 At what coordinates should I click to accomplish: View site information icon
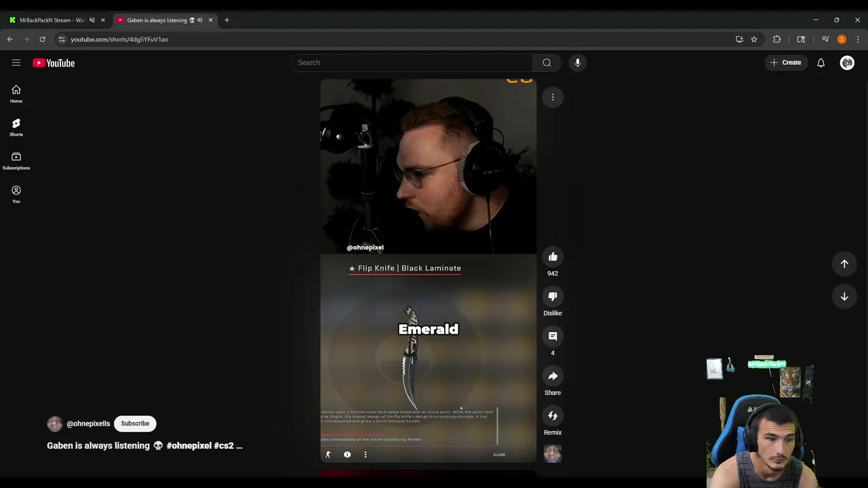[x=62, y=39]
